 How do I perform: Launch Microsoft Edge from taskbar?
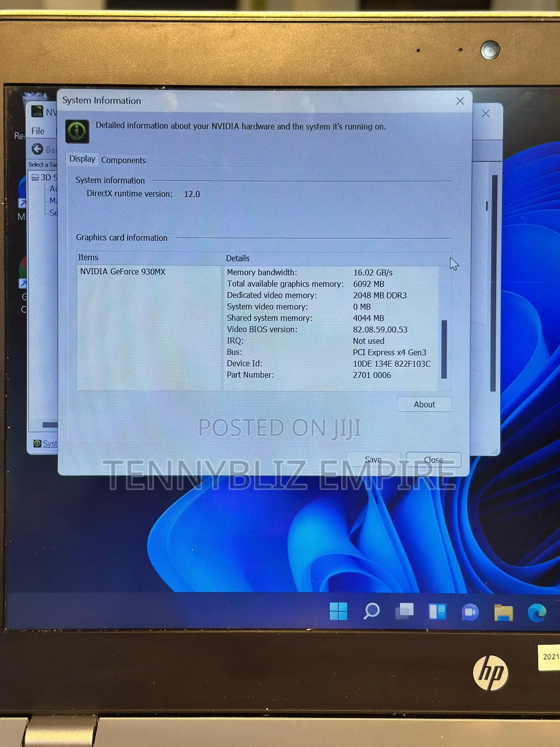[537, 613]
